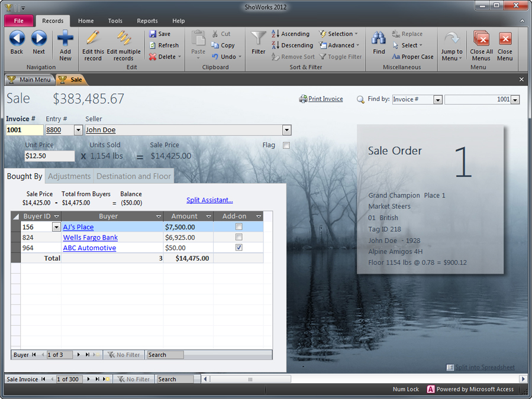Expand the Buyer ID dropdown for row 156
Viewport: 532px width, 399px height.
tap(56, 226)
